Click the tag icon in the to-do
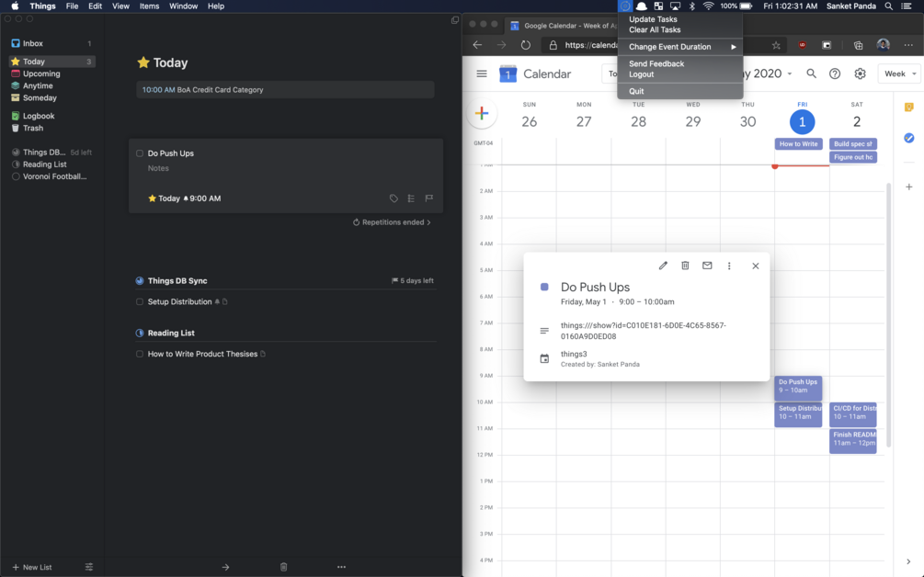 (x=394, y=198)
